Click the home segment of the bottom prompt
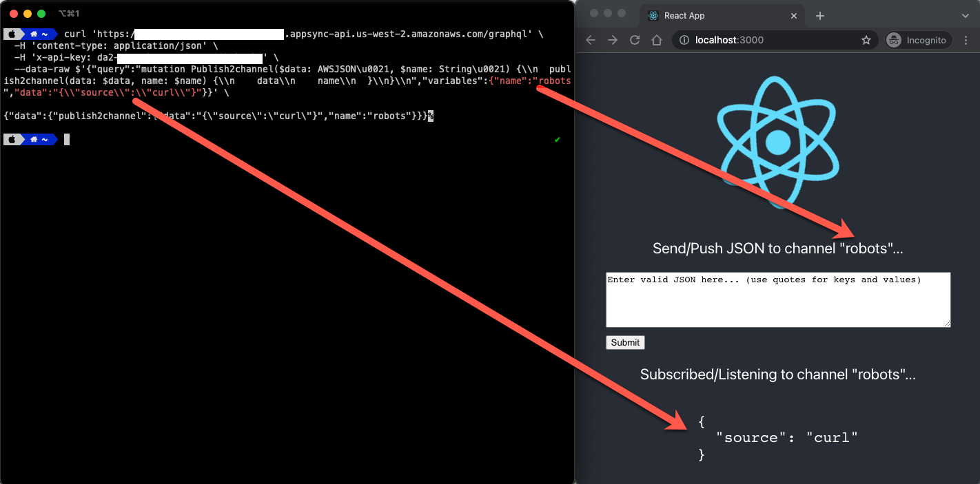 (40, 140)
